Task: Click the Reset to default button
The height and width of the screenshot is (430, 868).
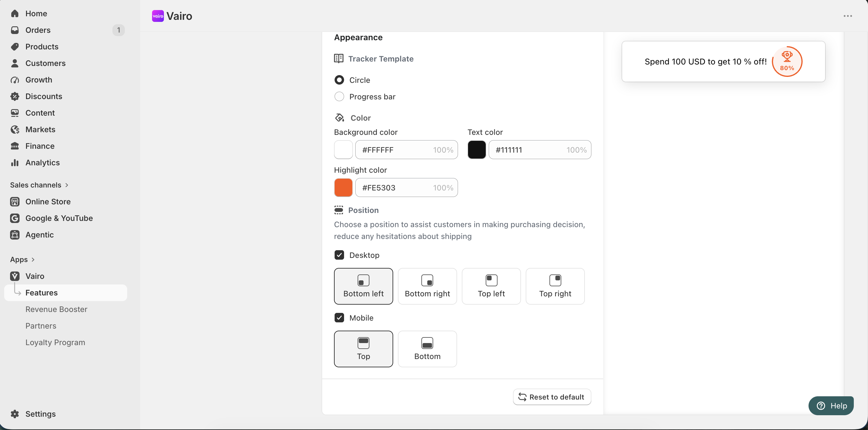Action: tap(552, 397)
